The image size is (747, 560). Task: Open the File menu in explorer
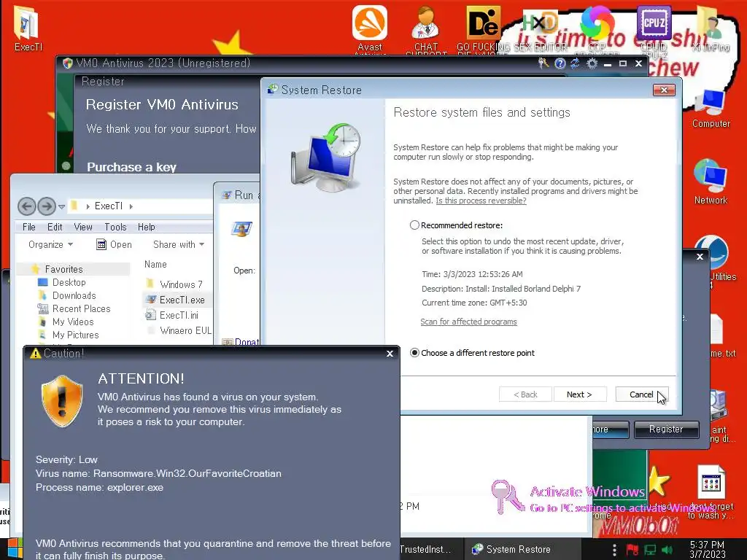point(29,227)
